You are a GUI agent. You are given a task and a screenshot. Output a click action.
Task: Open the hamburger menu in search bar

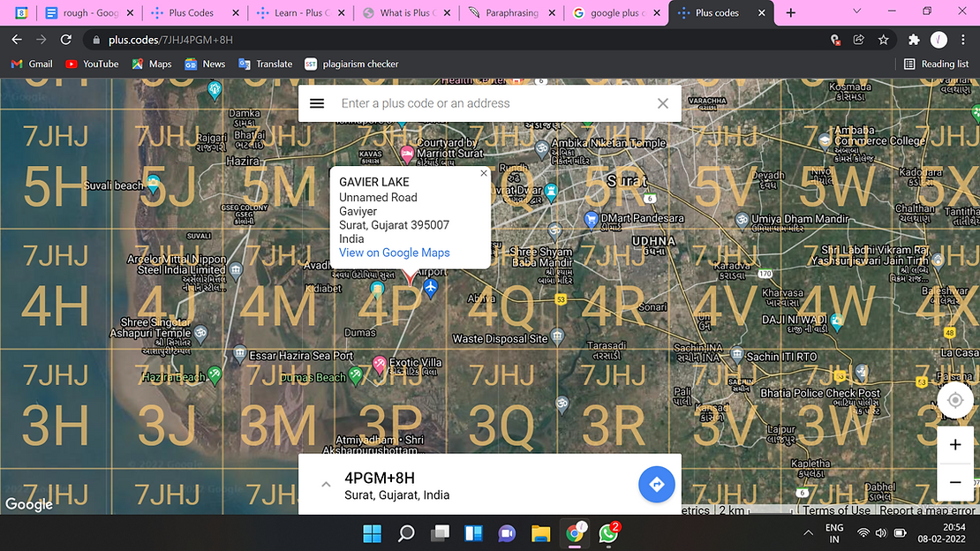click(x=317, y=103)
